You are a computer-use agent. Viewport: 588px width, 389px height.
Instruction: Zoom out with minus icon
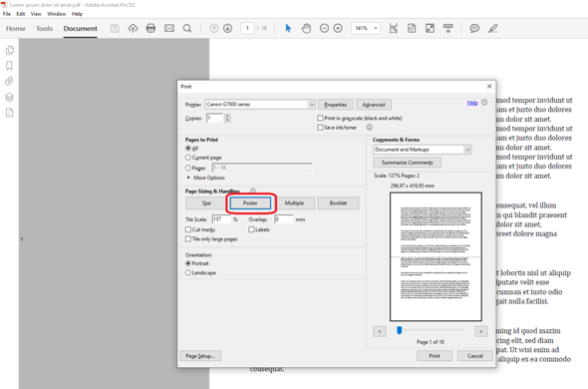[324, 28]
